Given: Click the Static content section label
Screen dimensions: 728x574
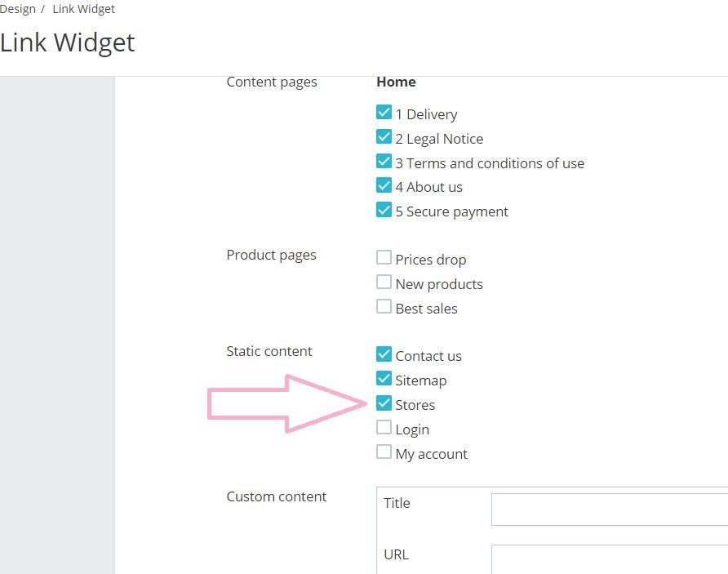Looking at the screenshot, I should click(x=269, y=351).
